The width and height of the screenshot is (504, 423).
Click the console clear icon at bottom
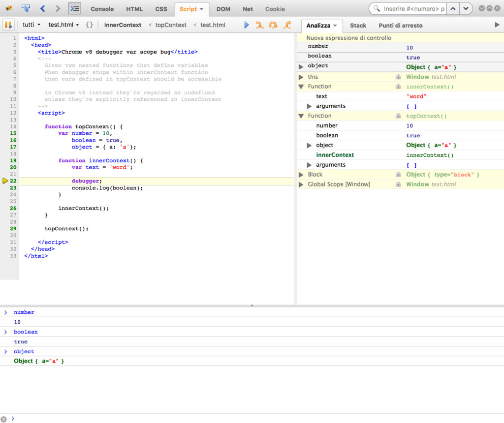tap(3, 419)
